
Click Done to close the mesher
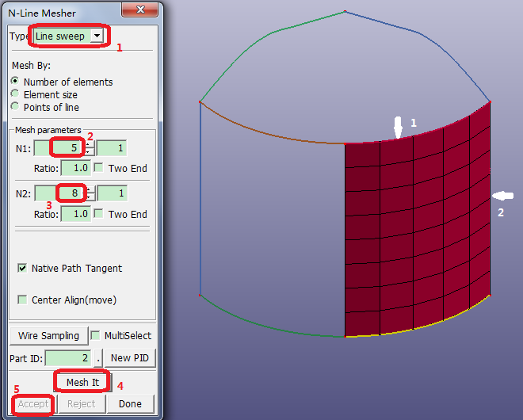pos(130,403)
